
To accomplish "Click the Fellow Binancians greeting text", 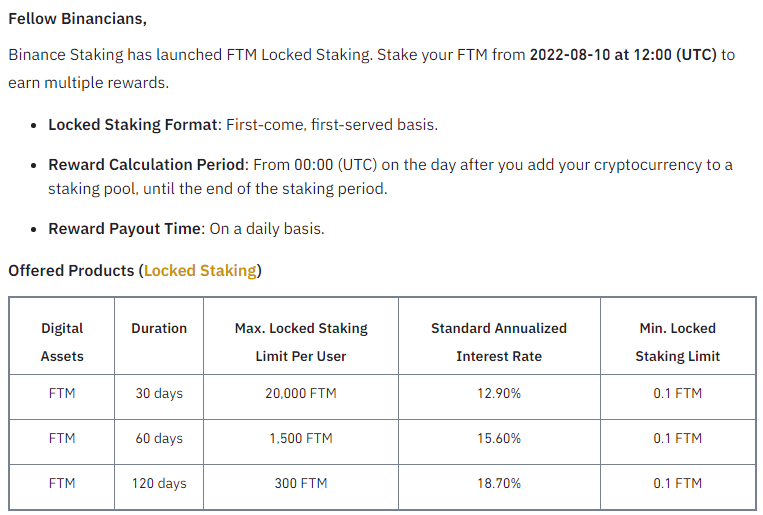I will pos(77,19).
